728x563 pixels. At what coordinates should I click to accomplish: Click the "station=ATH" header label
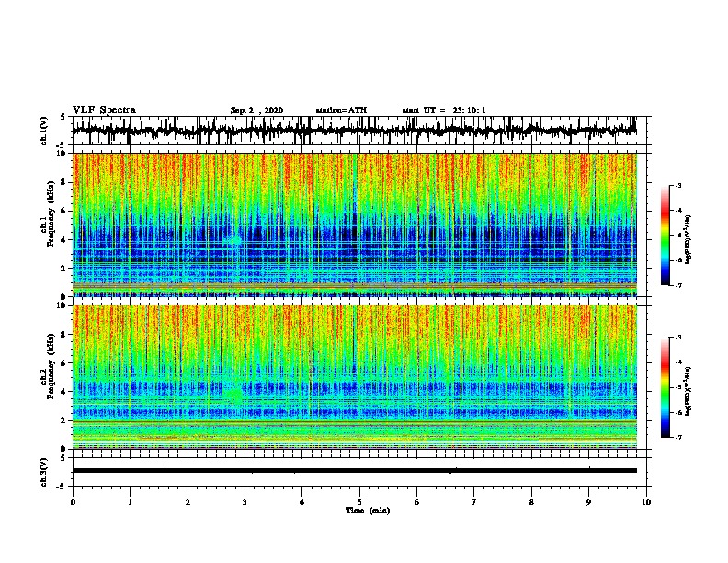point(341,110)
